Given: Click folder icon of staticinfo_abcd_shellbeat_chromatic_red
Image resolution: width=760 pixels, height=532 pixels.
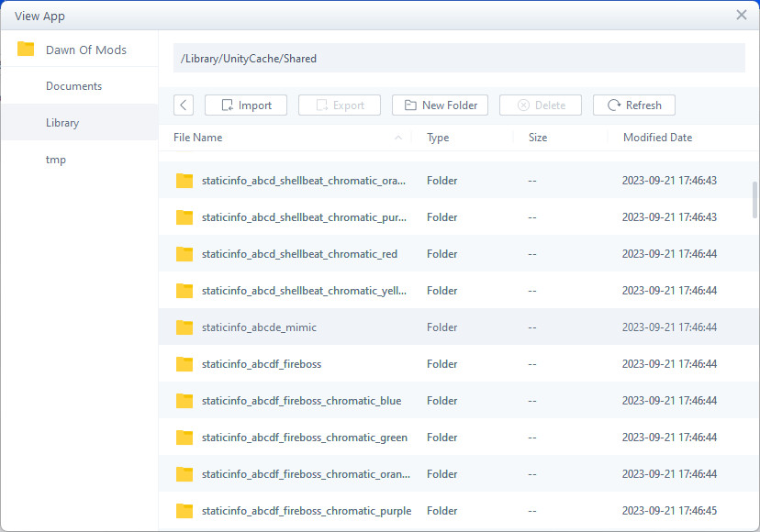Looking at the screenshot, I should click(184, 254).
